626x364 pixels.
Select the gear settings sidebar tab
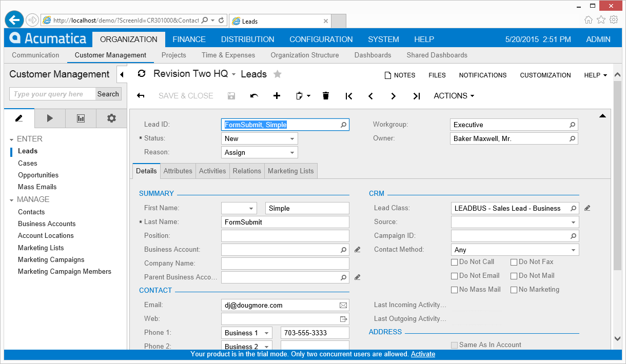(111, 118)
